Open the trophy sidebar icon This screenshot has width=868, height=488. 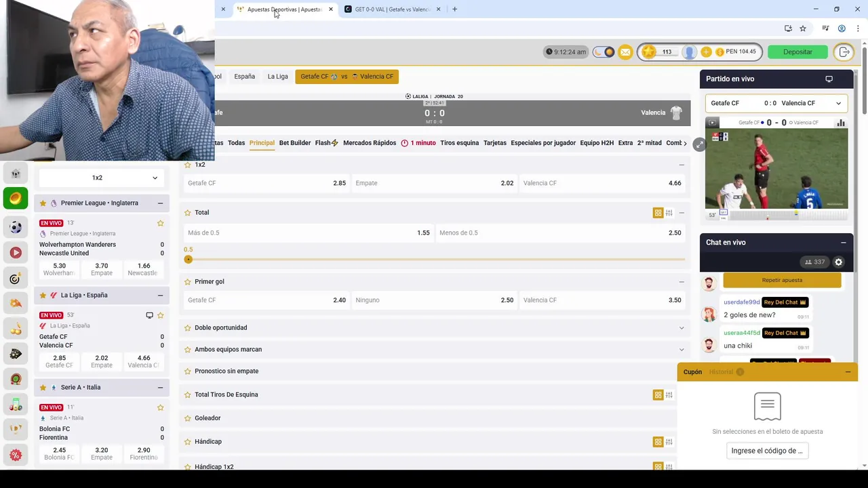16,429
